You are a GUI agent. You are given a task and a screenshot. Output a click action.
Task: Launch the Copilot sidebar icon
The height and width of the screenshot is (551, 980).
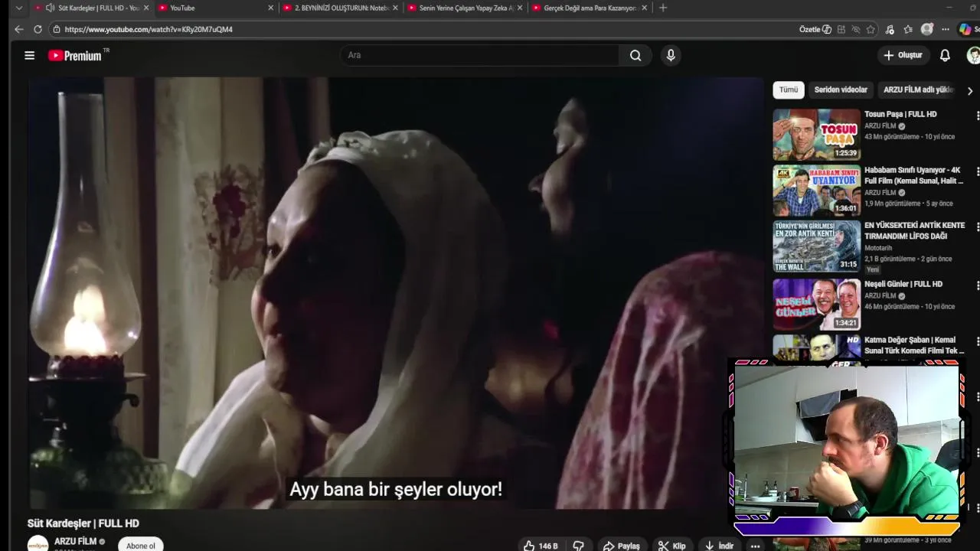[965, 29]
